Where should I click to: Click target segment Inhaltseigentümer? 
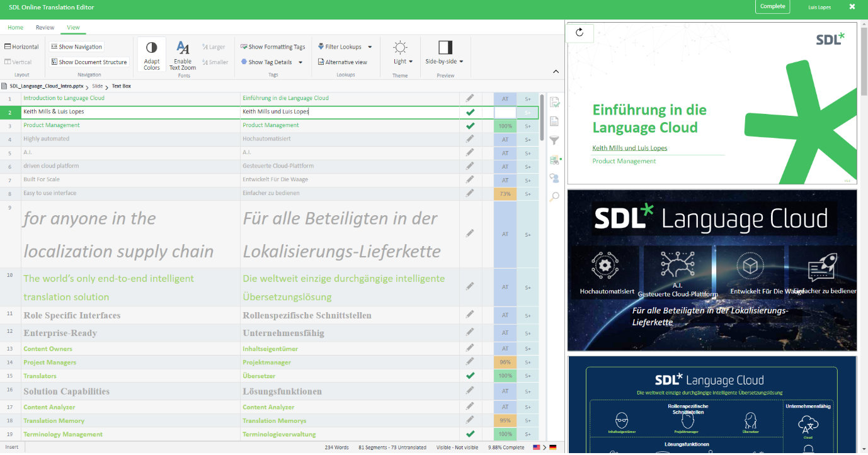[270, 349]
